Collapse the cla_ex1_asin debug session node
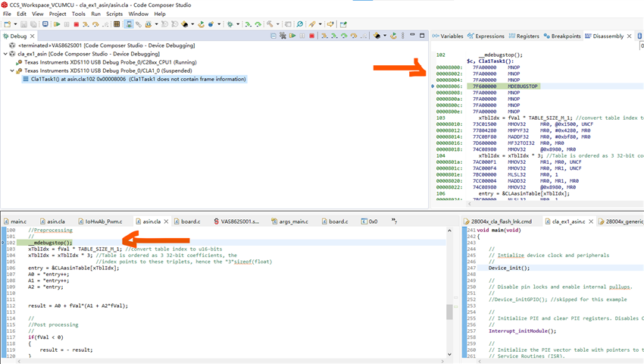The image size is (644, 364). pyautogui.click(x=5, y=54)
